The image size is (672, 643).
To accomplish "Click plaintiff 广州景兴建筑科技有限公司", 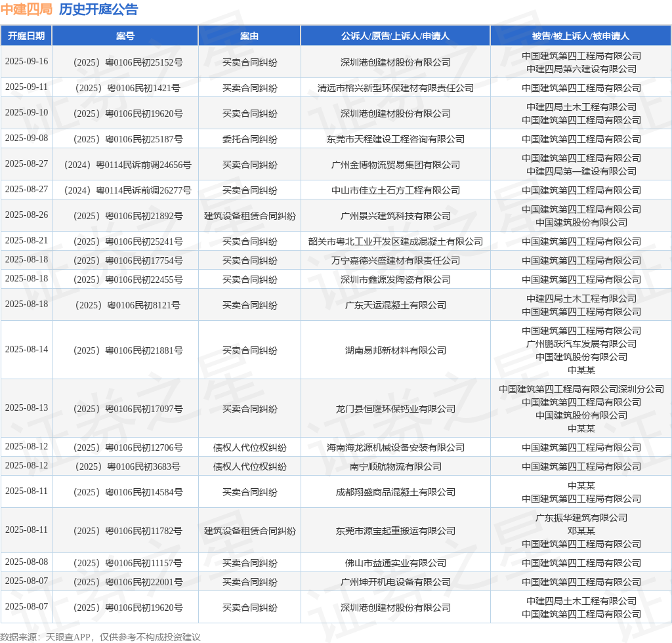I will pos(396,216).
